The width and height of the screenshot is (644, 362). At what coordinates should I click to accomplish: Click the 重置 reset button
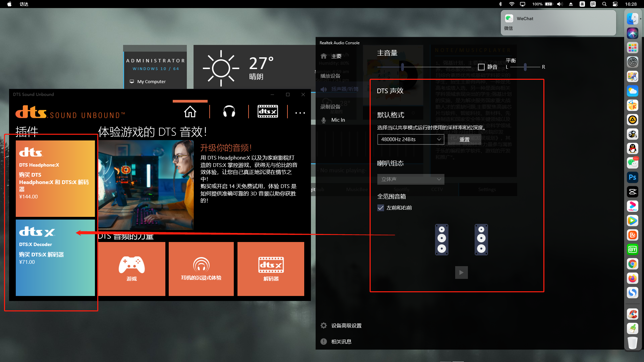point(465,139)
